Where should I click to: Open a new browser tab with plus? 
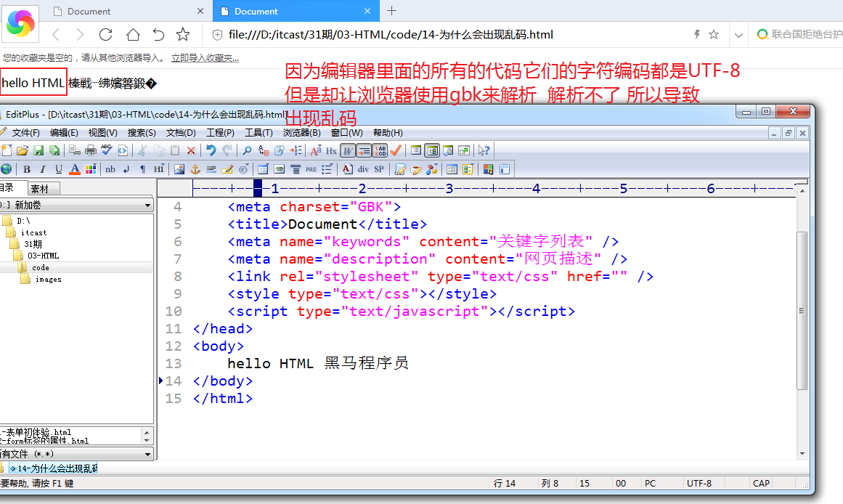(392, 11)
